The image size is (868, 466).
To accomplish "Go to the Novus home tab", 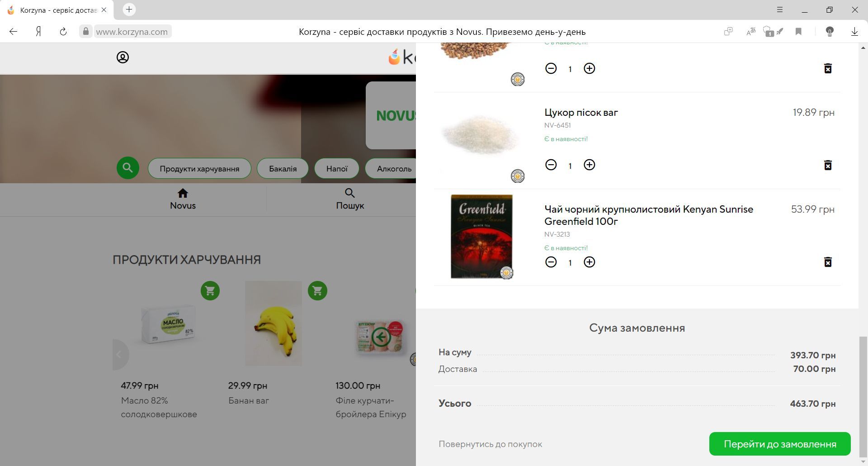I will (x=183, y=199).
